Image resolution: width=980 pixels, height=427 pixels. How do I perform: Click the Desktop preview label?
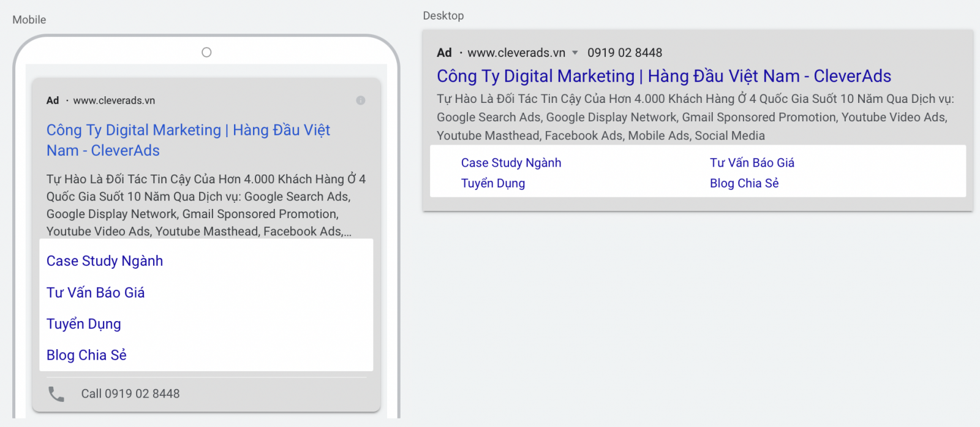tap(443, 16)
